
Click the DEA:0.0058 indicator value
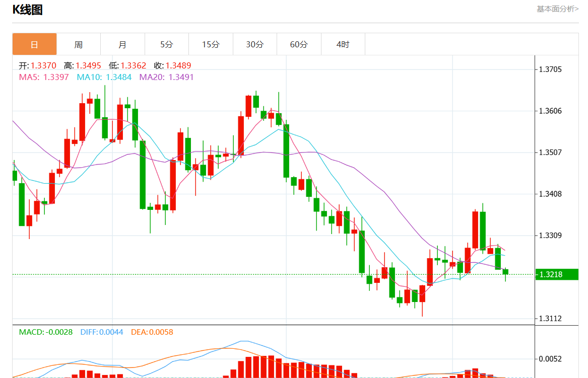pyautogui.click(x=152, y=332)
